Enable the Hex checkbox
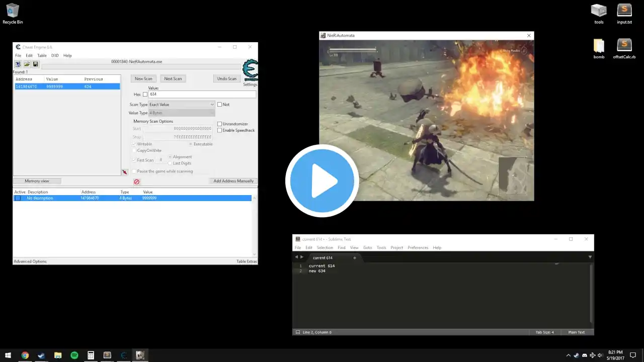 click(145, 95)
